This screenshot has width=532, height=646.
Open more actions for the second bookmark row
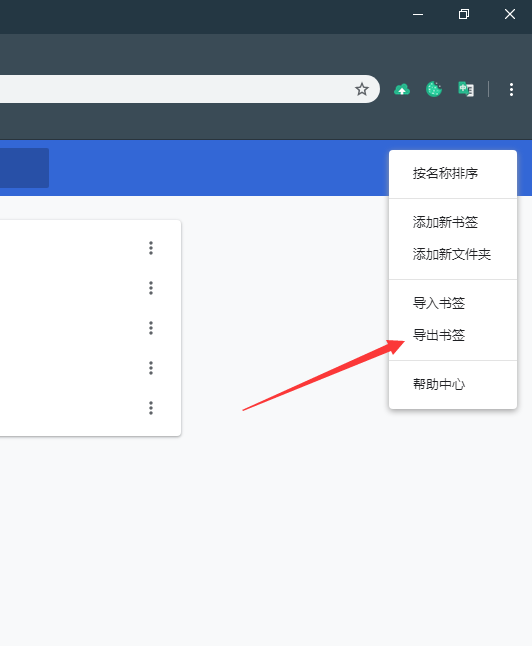click(x=151, y=288)
